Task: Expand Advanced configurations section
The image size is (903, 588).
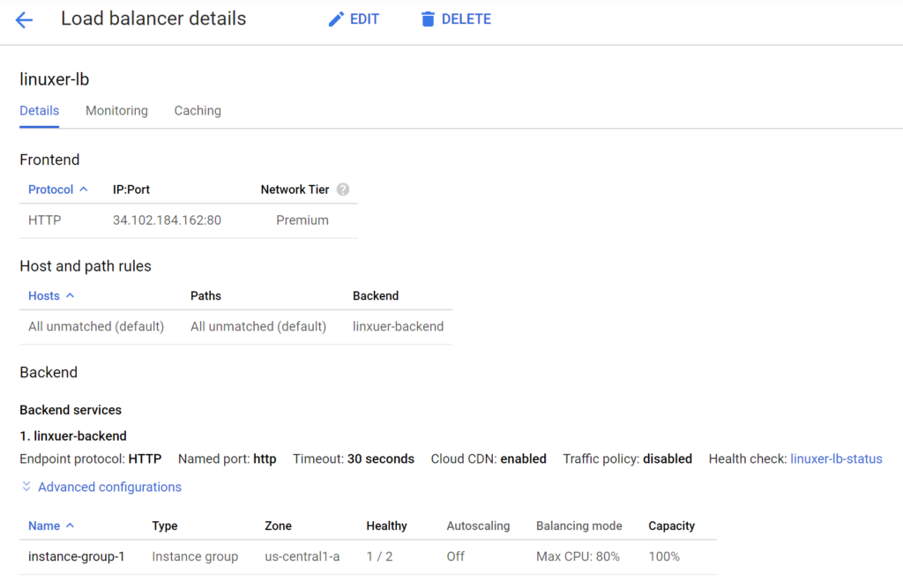Action: [x=109, y=487]
